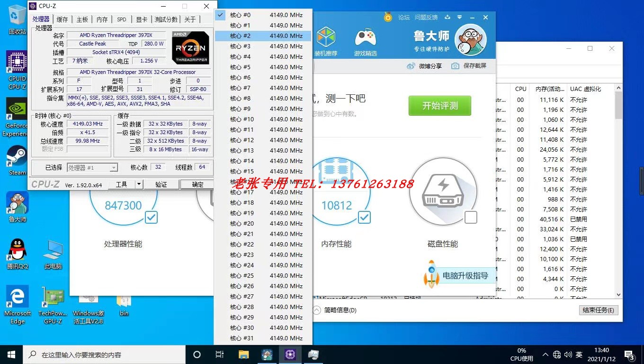Viewport: 644px width, 364px height.
Task: Click the download tray icon in Ludashi title bar
Action: [447, 18]
